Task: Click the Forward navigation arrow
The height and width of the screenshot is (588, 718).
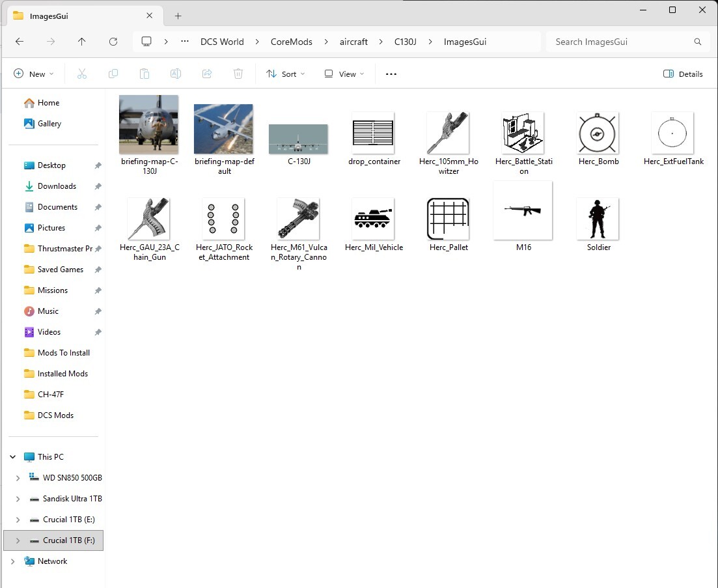Action: click(50, 42)
